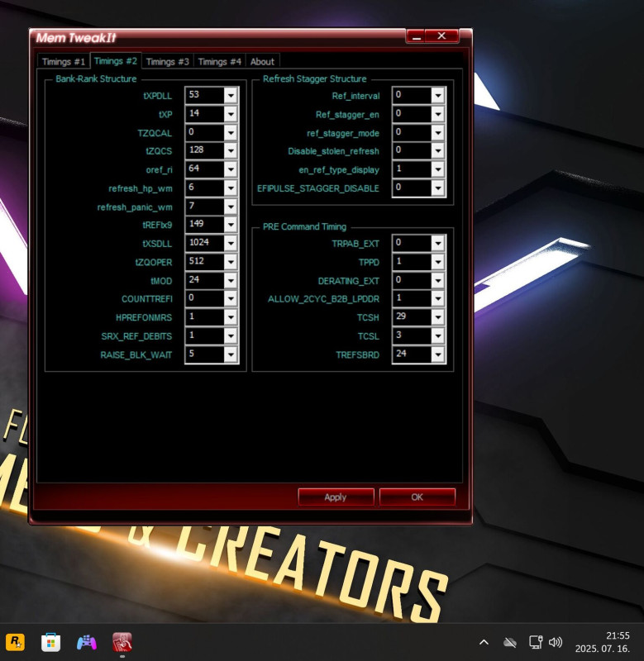The image size is (644, 661).
Task: Open the cloud sync tray icon
Action: (x=510, y=643)
